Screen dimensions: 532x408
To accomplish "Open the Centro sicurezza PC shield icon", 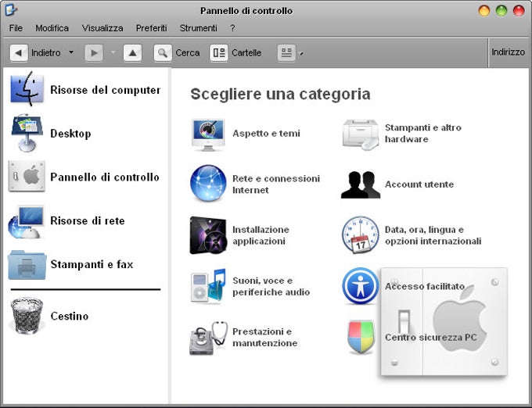I will (x=361, y=338).
